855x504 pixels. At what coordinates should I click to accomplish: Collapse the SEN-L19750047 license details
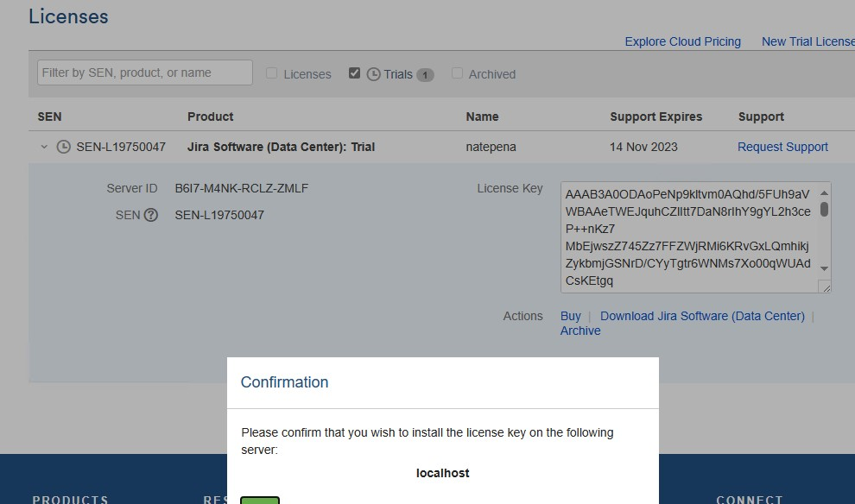(44, 147)
